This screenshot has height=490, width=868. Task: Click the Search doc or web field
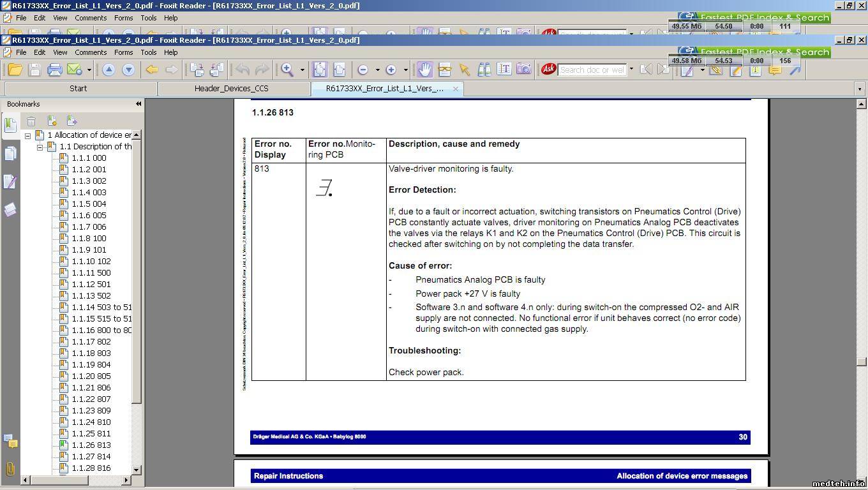point(592,70)
